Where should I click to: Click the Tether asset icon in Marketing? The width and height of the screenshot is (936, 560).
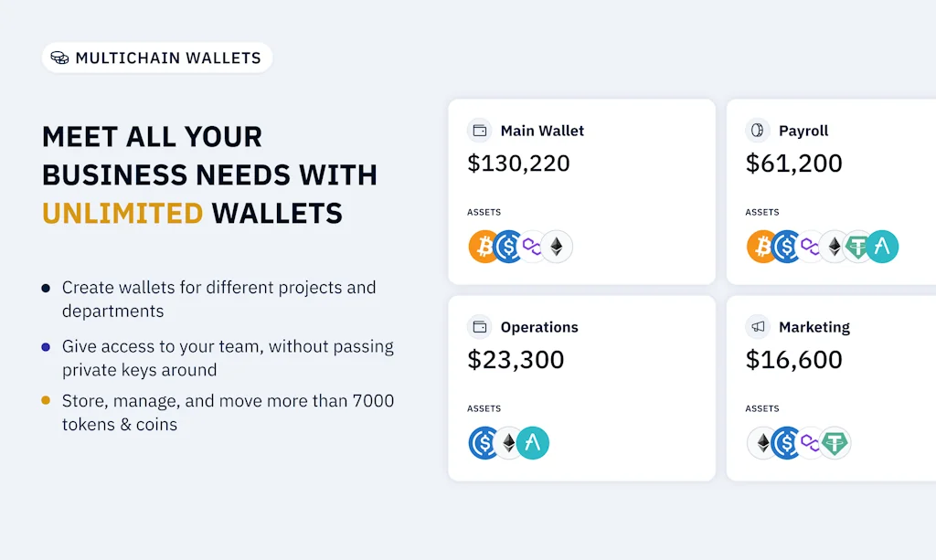[835, 443]
